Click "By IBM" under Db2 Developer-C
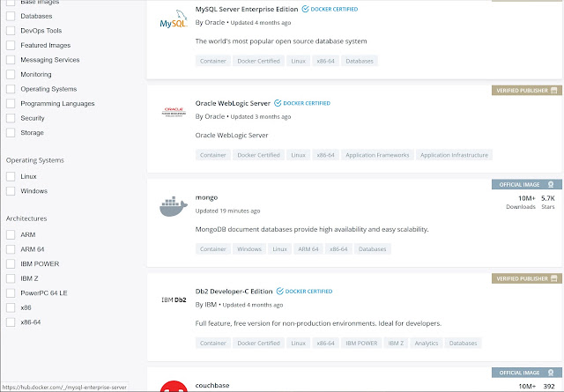564x392 pixels. pos(206,305)
